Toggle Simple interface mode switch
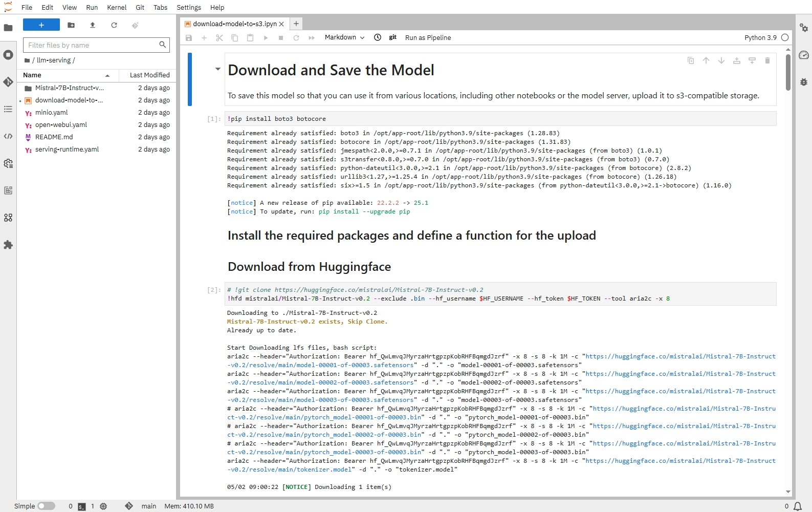Image resolution: width=812 pixels, height=512 pixels. (x=46, y=506)
